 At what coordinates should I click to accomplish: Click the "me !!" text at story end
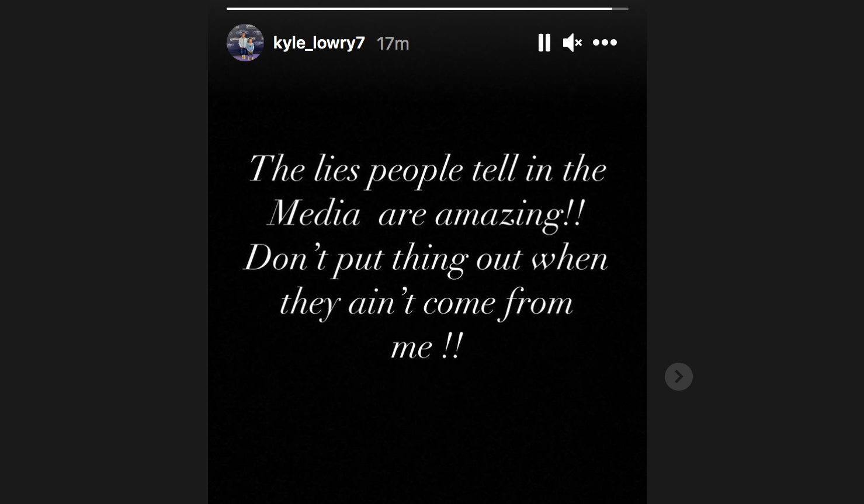tap(426, 347)
